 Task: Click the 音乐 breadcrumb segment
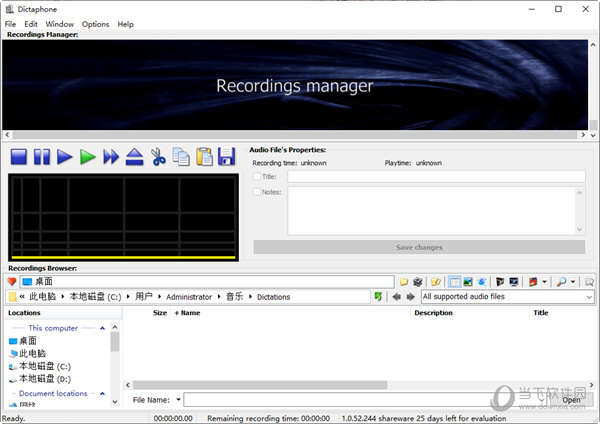[x=235, y=297]
